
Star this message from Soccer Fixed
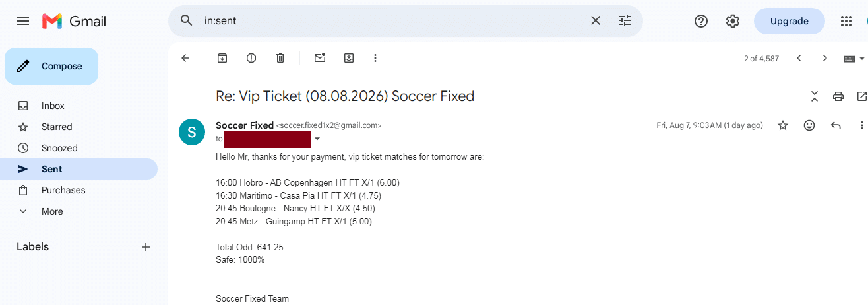[x=783, y=125]
